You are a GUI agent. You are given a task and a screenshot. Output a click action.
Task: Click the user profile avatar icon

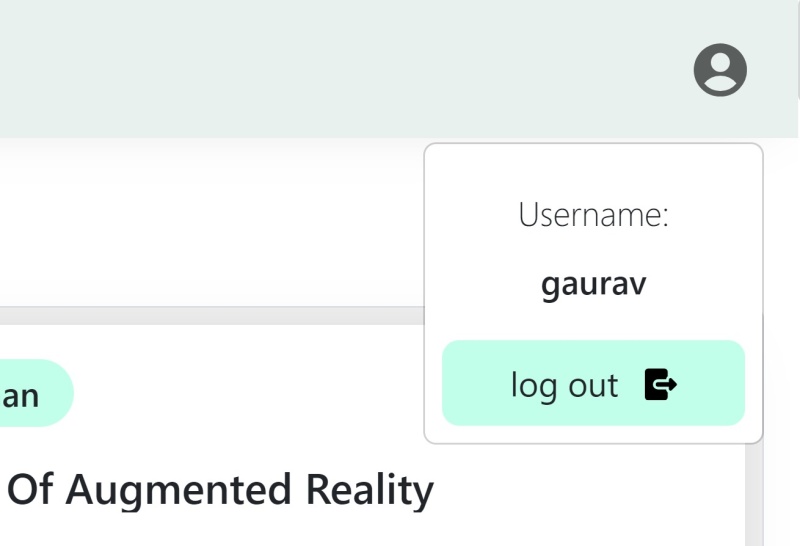click(x=720, y=70)
